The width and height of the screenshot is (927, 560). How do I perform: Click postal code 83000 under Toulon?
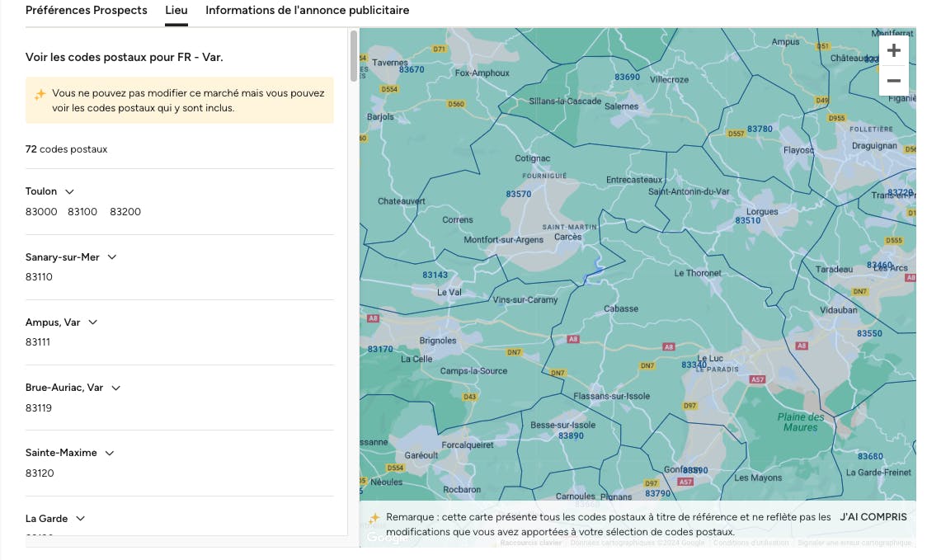point(41,212)
